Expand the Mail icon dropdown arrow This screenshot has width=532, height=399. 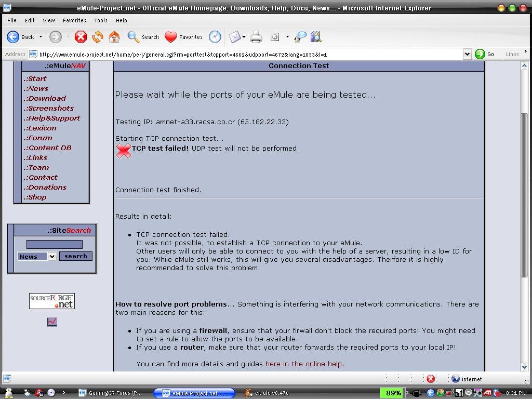(244, 37)
